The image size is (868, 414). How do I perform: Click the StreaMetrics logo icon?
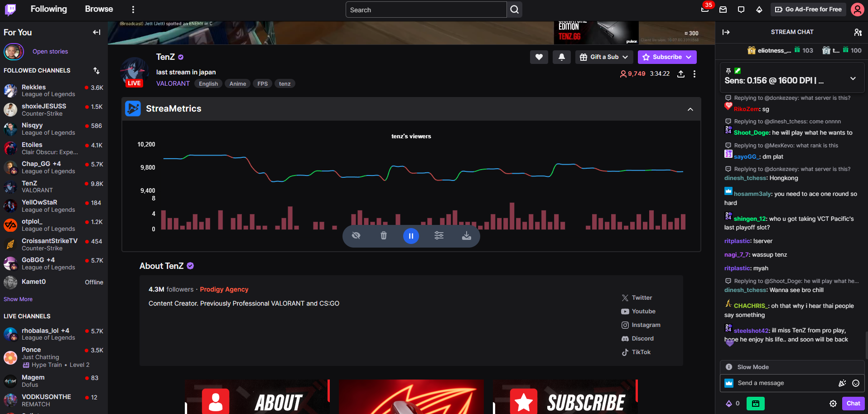coord(133,108)
